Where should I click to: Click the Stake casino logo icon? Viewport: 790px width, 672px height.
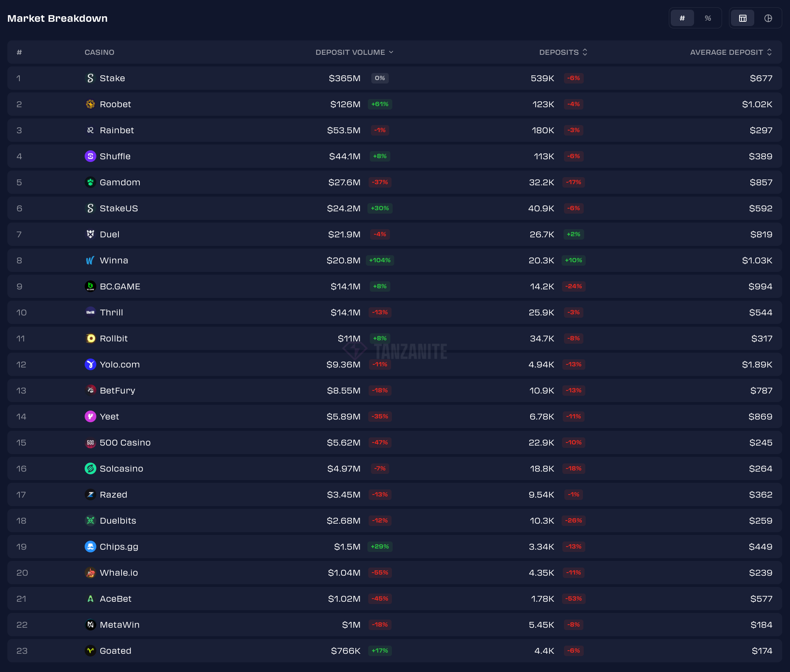(x=90, y=78)
